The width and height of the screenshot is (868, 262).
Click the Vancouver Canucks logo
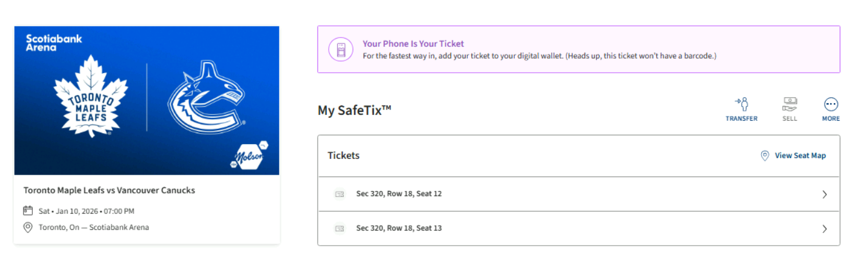click(x=205, y=98)
